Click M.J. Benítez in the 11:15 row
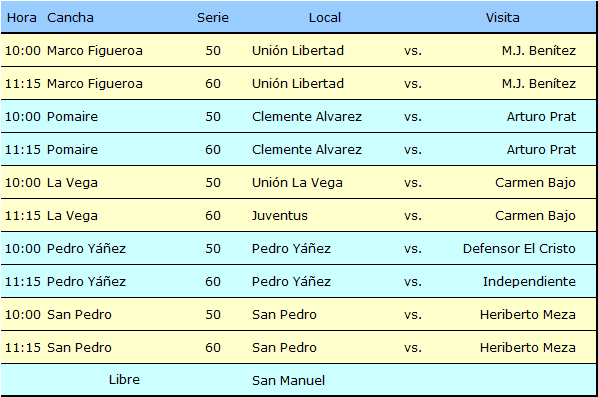The height and width of the screenshot is (397, 598). pyautogui.click(x=539, y=84)
